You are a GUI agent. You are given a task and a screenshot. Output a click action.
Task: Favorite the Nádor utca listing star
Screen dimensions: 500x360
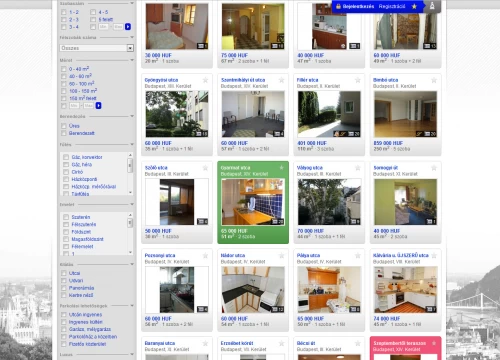(x=282, y=255)
